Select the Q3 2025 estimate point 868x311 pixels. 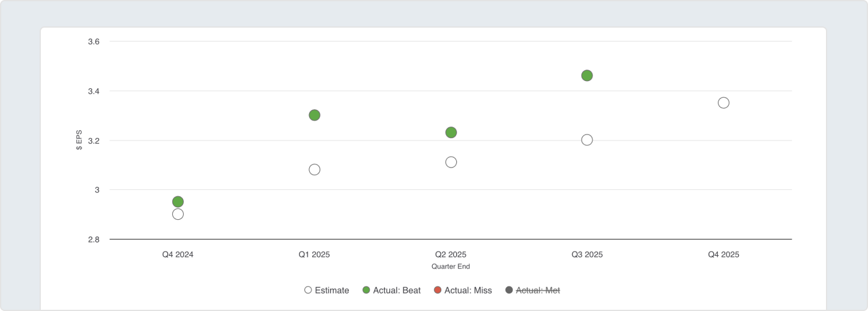tap(587, 140)
